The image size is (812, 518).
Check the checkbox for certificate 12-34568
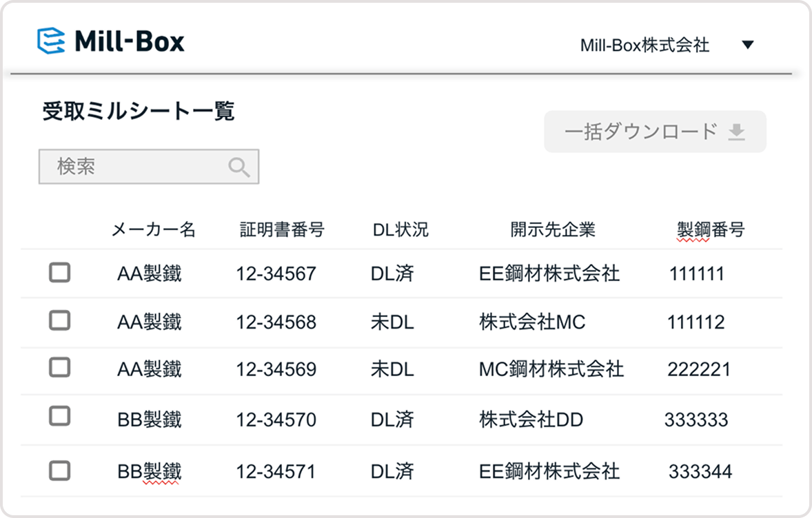(59, 320)
